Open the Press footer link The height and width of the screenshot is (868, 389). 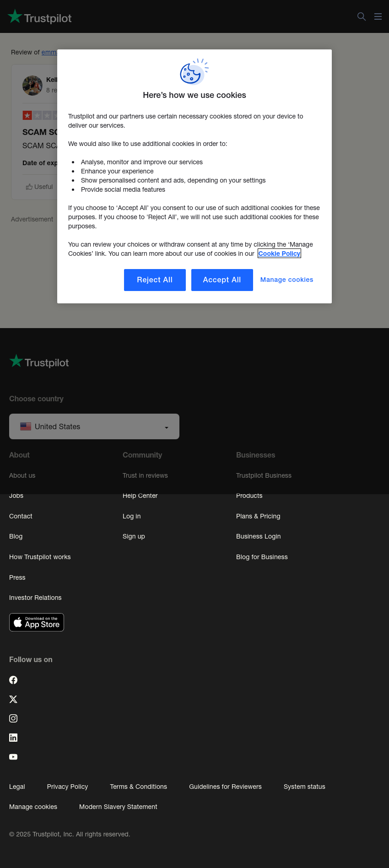point(17,577)
